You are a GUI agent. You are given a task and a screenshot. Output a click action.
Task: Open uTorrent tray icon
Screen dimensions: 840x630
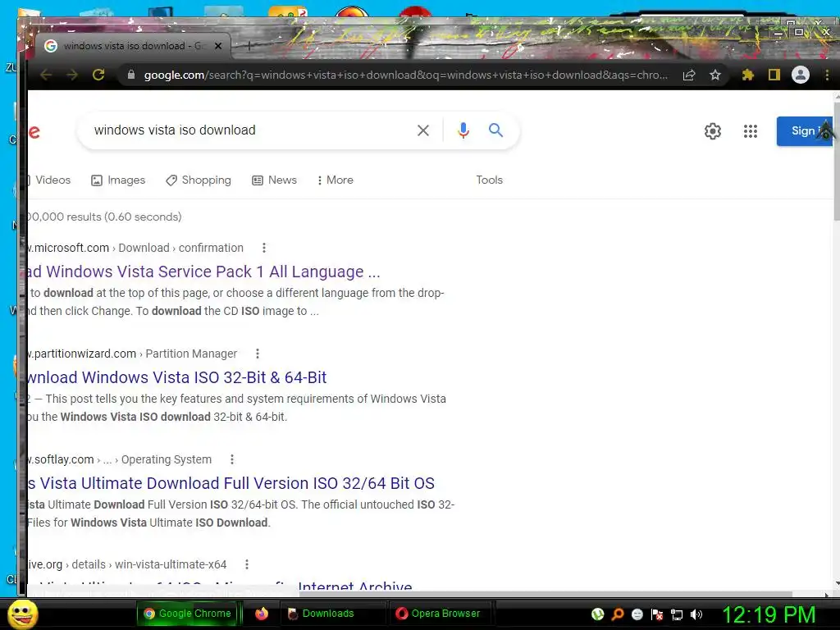coord(597,614)
